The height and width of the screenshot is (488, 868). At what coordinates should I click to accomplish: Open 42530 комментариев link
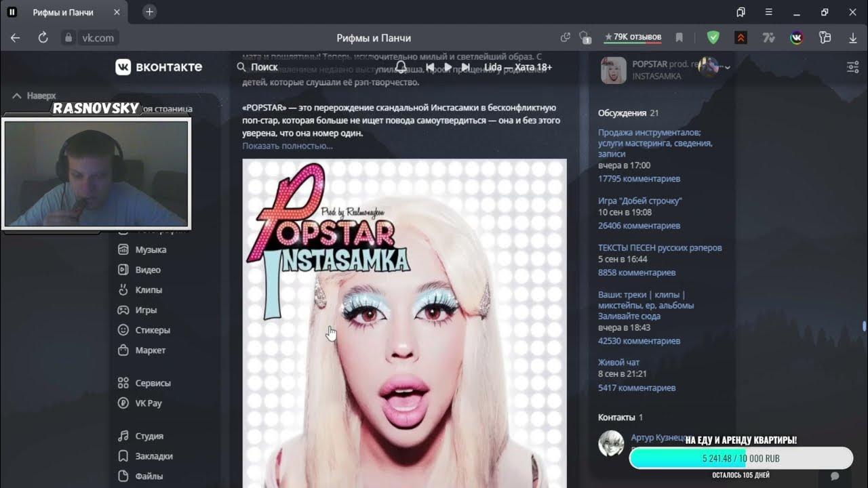[x=639, y=341]
